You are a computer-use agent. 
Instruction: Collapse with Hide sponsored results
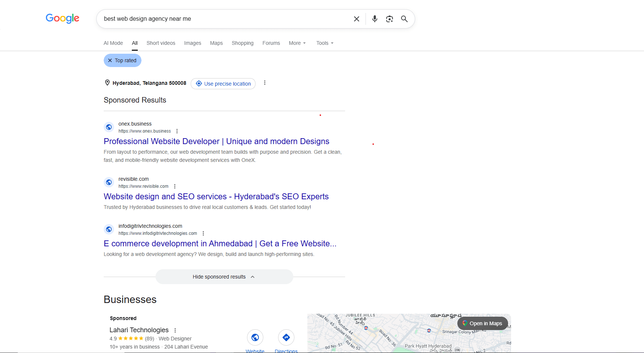pyautogui.click(x=224, y=277)
